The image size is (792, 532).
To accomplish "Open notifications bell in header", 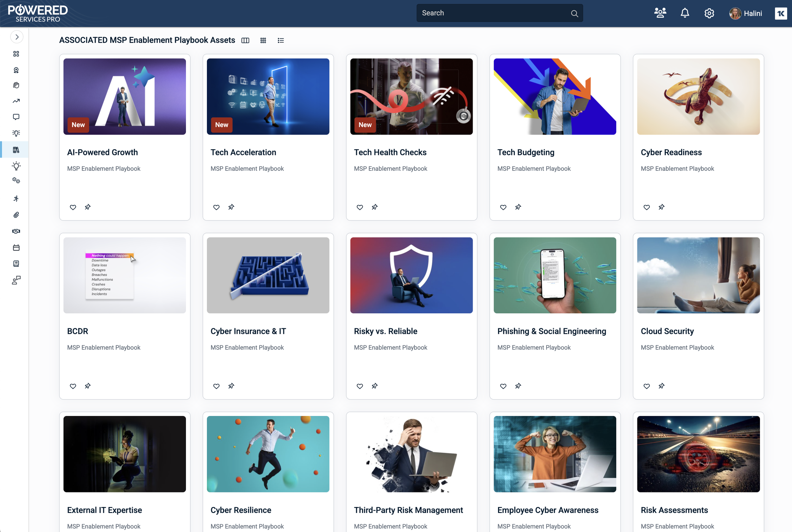I will click(x=685, y=13).
